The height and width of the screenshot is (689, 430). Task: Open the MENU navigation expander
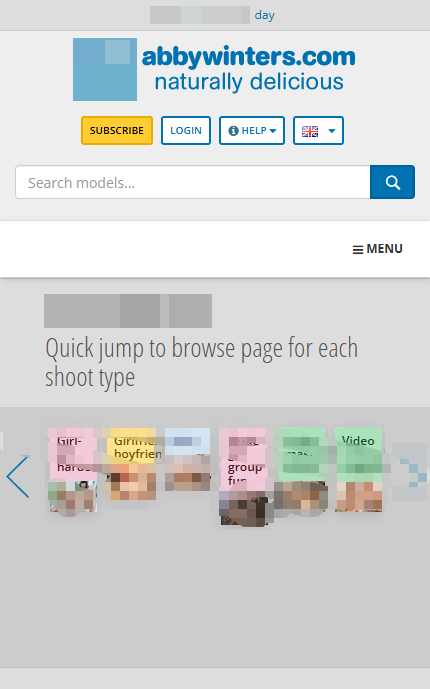(378, 249)
